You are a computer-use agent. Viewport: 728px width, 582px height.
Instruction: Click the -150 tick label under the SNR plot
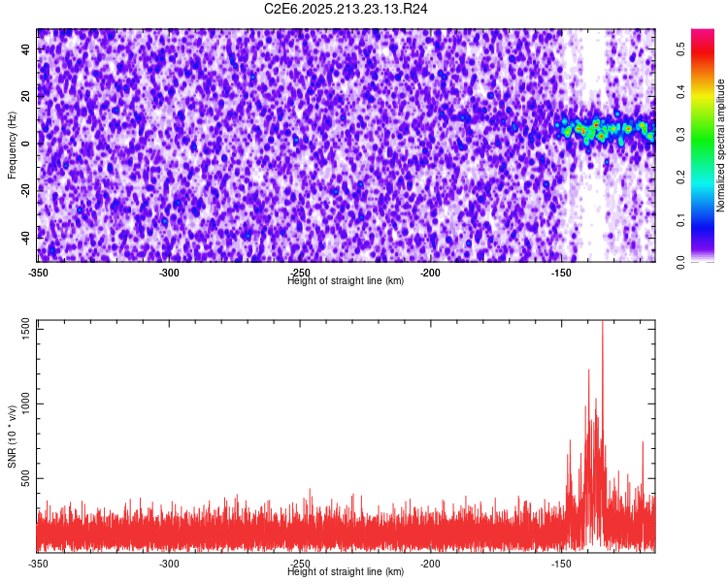click(561, 564)
